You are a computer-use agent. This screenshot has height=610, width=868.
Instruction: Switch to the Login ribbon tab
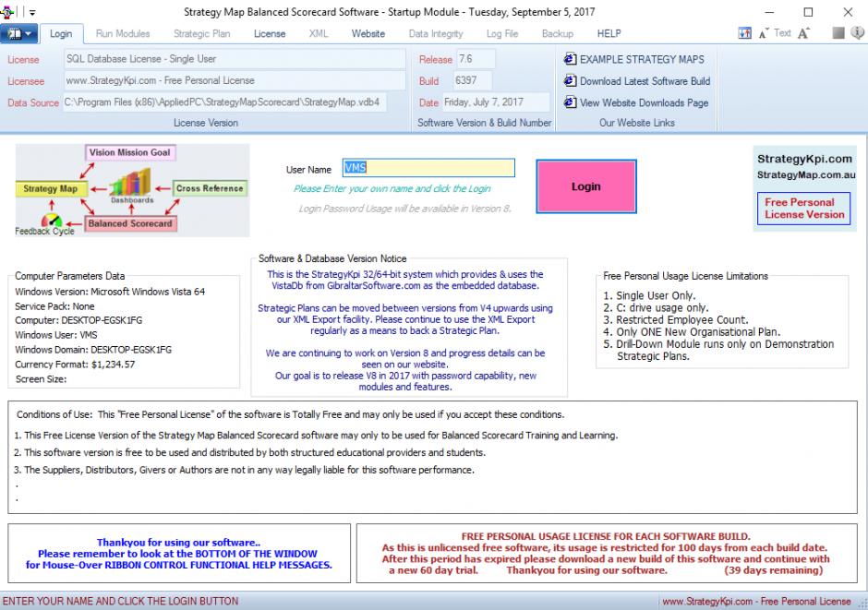point(61,34)
